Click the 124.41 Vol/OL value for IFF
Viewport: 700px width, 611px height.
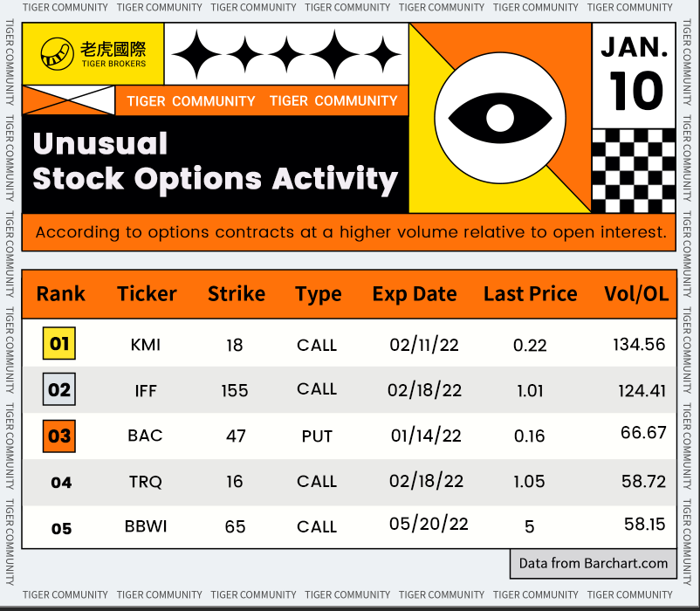pyautogui.click(x=639, y=390)
